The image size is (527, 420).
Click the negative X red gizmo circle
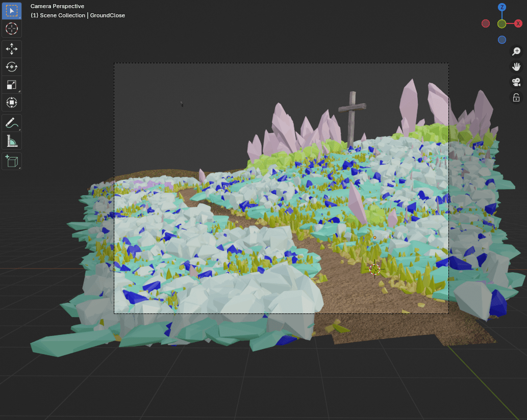[x=486, y=23]
